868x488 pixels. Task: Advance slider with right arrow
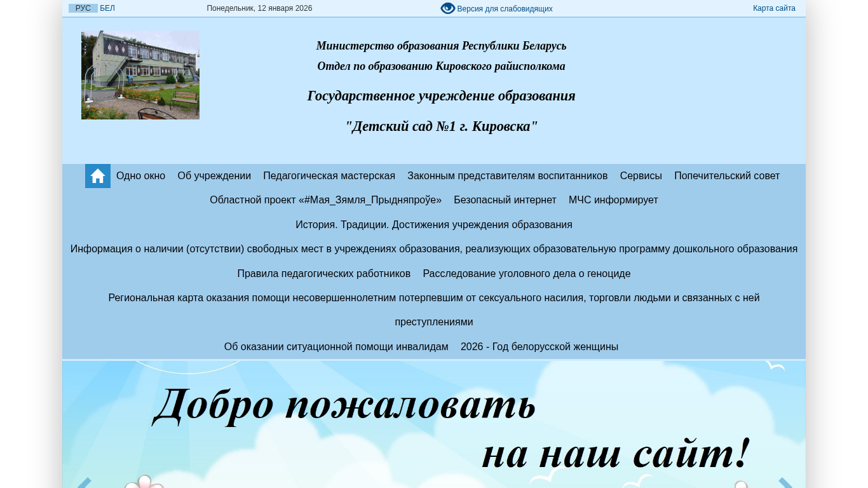(786, 483)
